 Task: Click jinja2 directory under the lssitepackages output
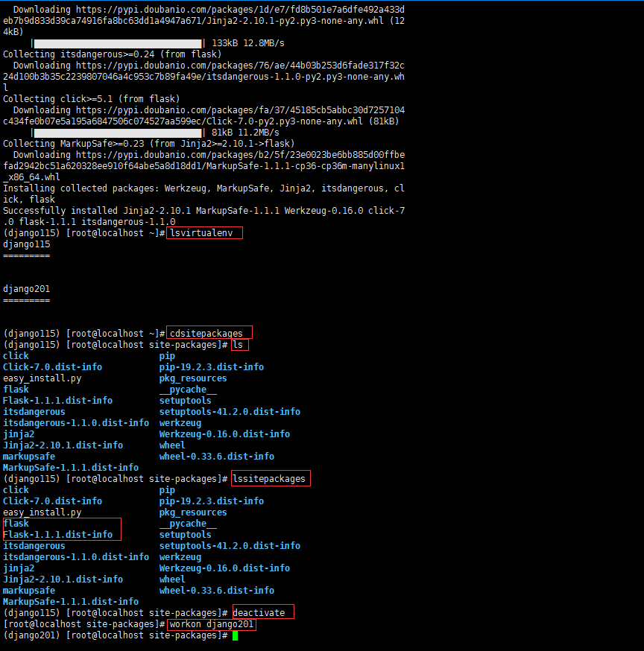pos(19,568)
